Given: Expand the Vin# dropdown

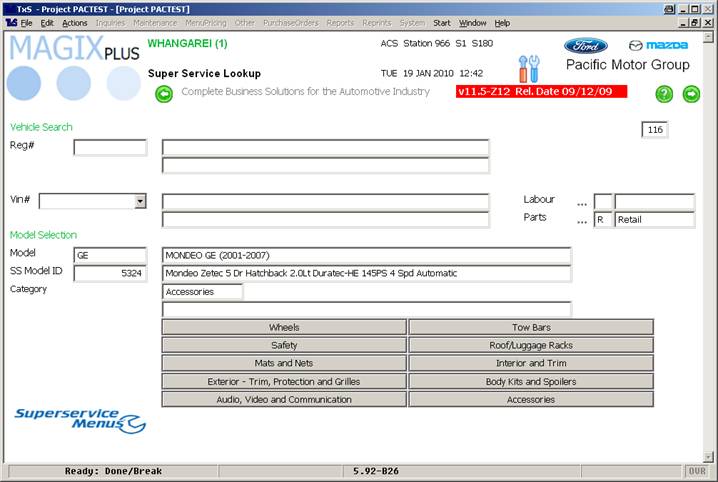Looking at the screenshot, I should click(139, 201).
